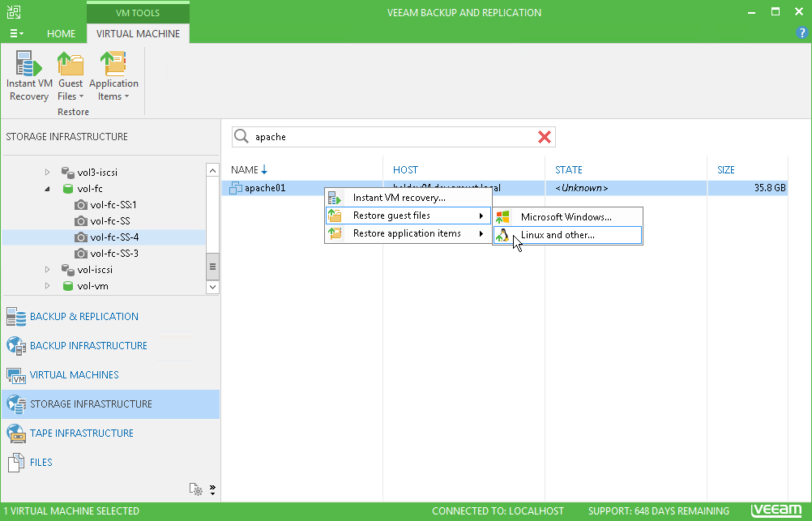The image size is (812, 521).
Task: Click the <Unknown> state cell
Action: tap(581, 188)
